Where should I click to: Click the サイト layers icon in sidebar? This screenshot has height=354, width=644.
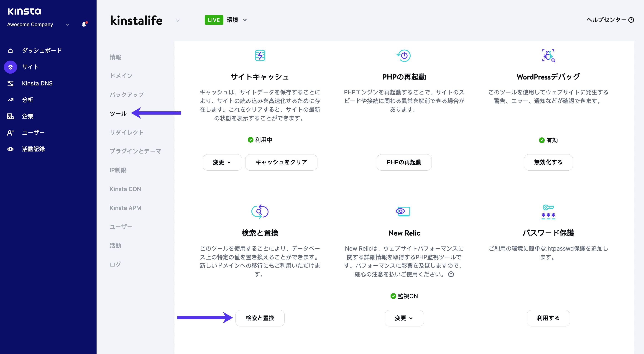(10, 67)
